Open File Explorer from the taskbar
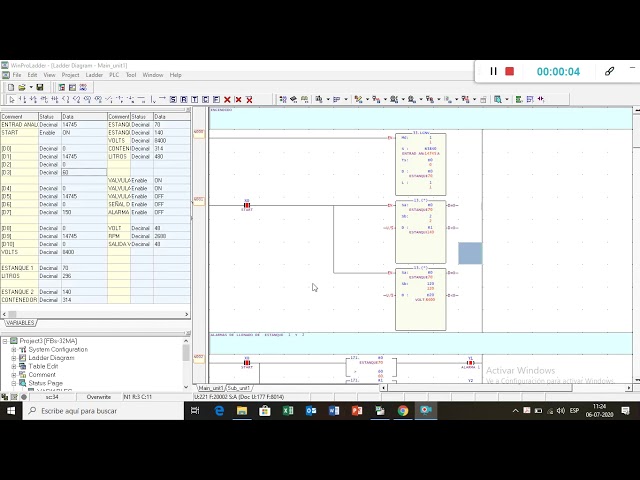The width and height of the screenshot is (640, 480). 242,411
